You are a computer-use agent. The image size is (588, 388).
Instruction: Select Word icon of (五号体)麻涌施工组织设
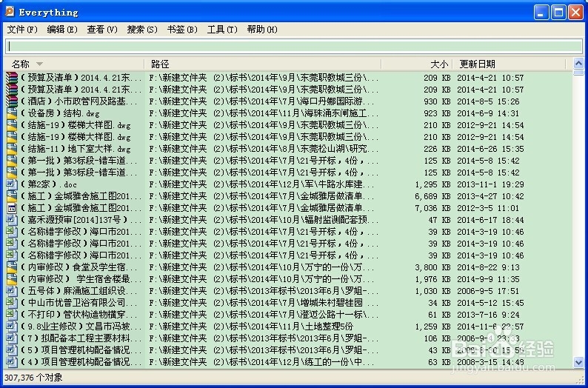tap(12, 291)
